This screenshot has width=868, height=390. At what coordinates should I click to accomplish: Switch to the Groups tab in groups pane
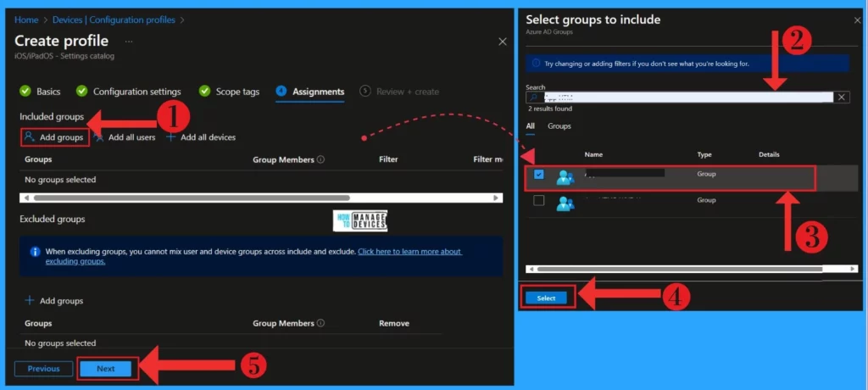(x=559, y=126)
